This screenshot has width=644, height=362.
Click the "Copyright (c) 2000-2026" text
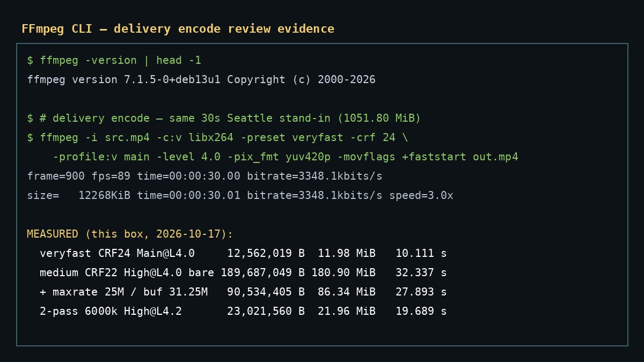pyautogui.click(x=302, y=80)
